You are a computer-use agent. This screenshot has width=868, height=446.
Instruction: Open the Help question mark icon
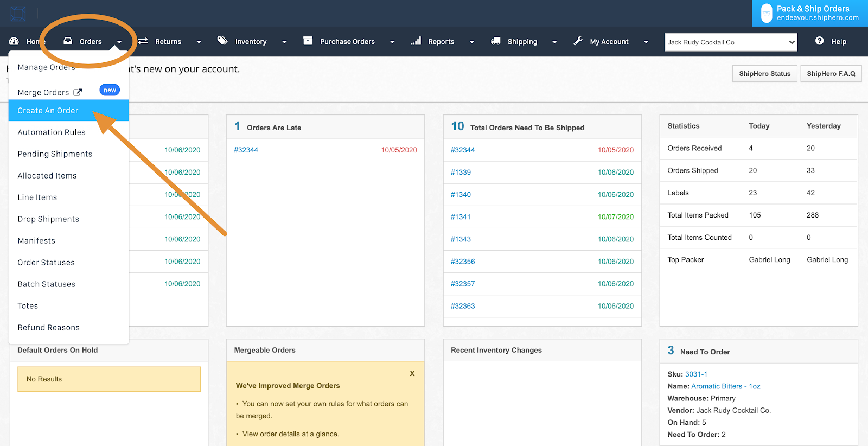[x=819, y=41]
